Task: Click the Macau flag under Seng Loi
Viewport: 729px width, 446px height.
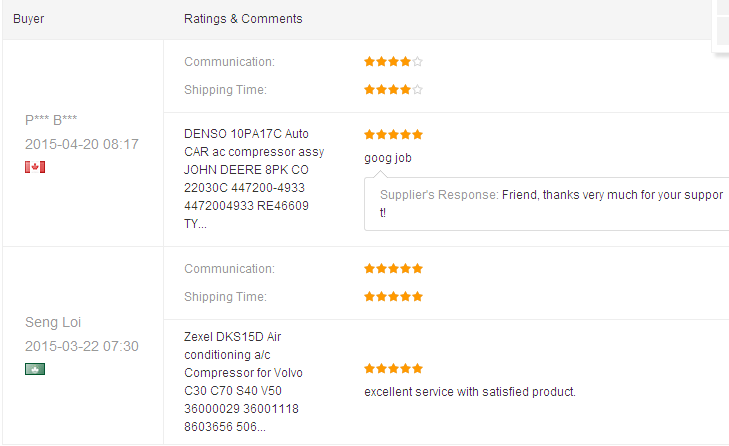Action: point(35,369)
